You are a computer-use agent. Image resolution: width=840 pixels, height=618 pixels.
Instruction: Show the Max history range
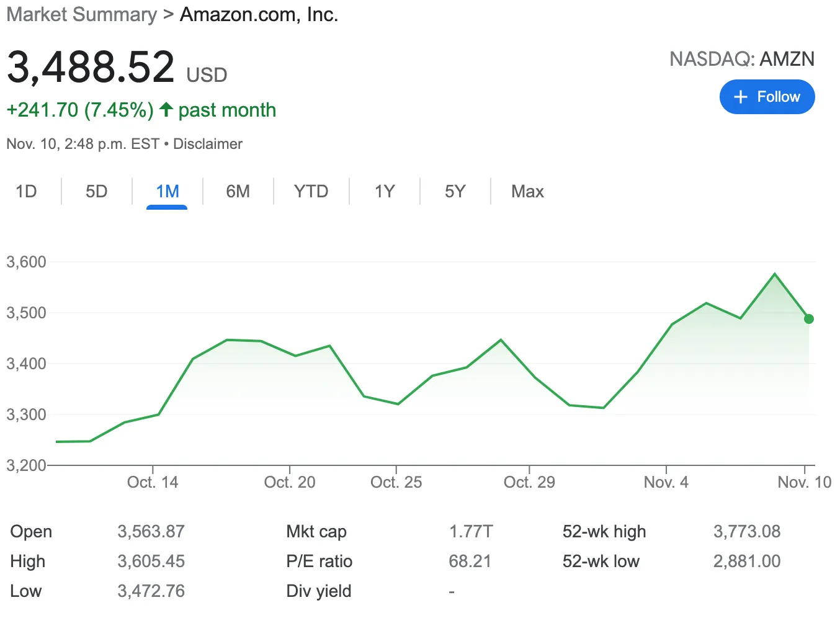click(x=527, y=191)
